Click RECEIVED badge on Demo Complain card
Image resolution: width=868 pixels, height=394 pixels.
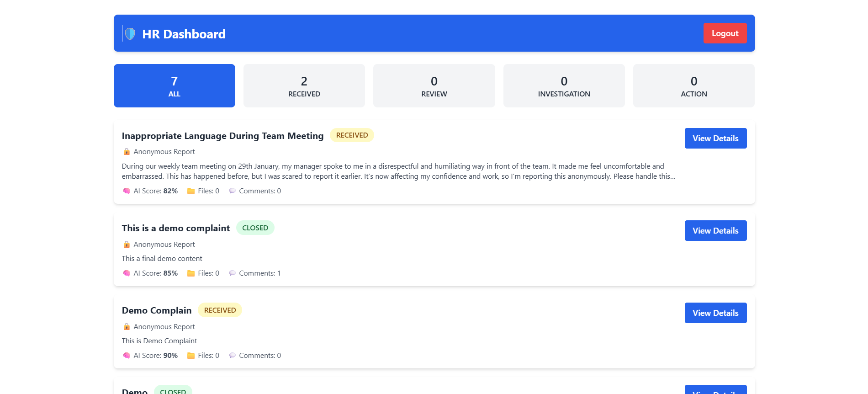[x=220, y=310]
